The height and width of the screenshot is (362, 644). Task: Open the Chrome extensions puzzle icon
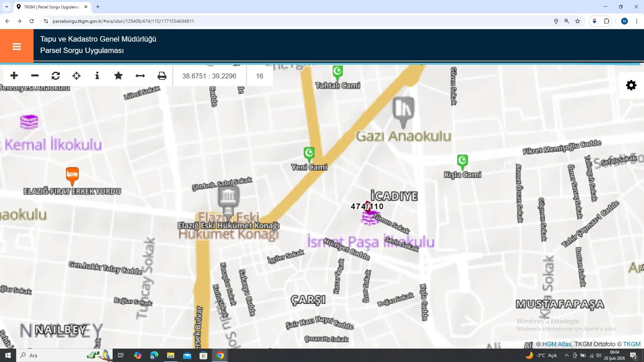(606, 21)
